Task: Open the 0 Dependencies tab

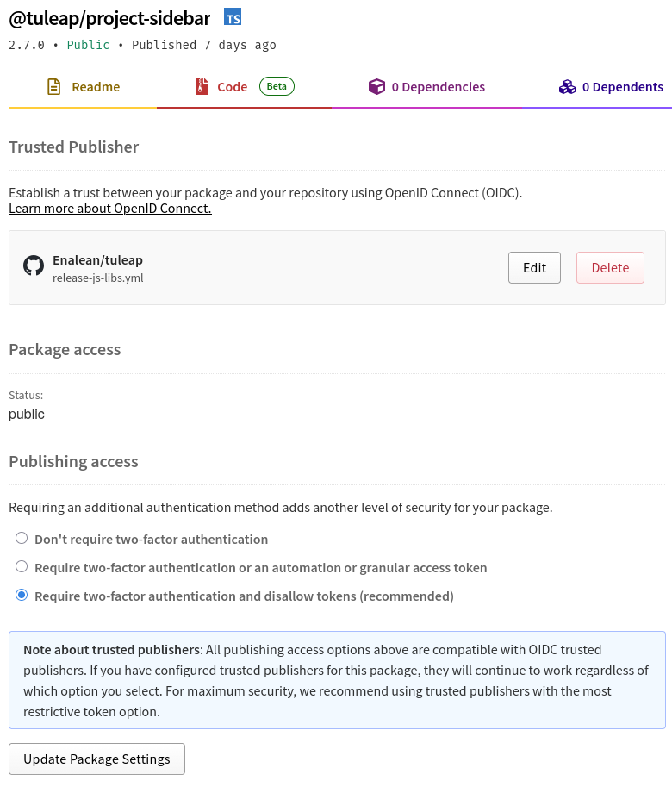Action: point(438,87)
